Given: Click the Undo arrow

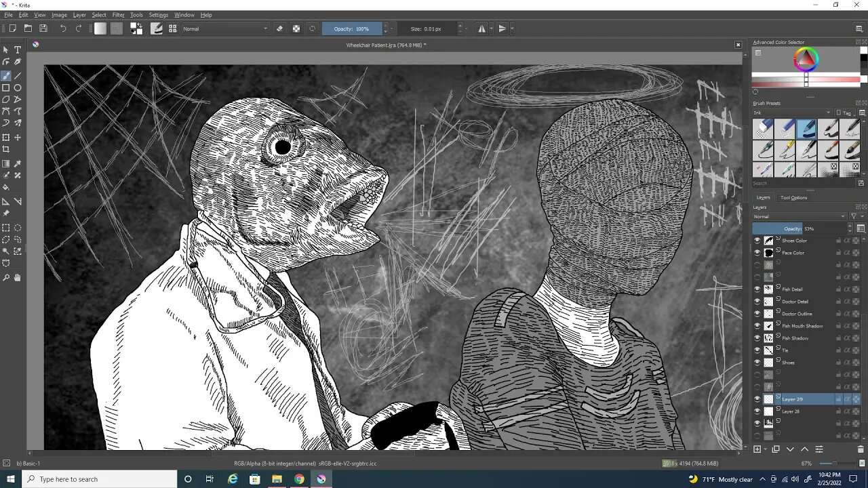Looking at the screenshot, I should [x=63, y=28].
